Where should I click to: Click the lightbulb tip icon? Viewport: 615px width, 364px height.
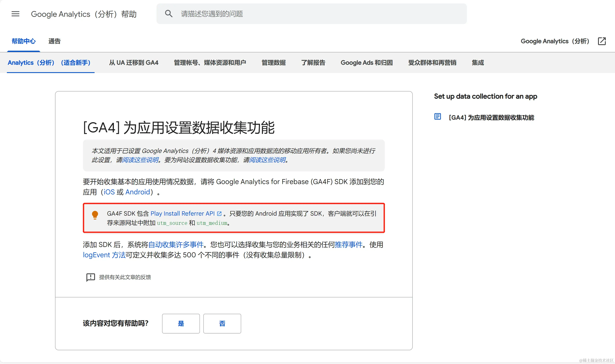click(95, 215)
